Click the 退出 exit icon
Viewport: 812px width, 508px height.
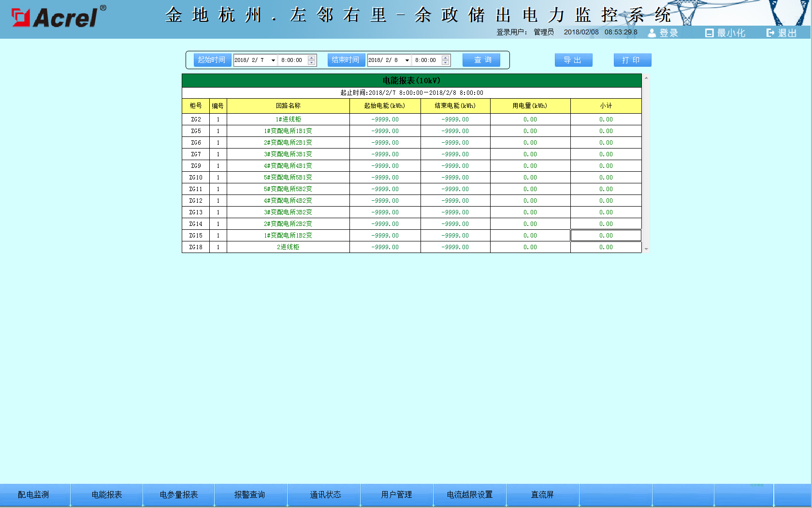pos(770,33)
